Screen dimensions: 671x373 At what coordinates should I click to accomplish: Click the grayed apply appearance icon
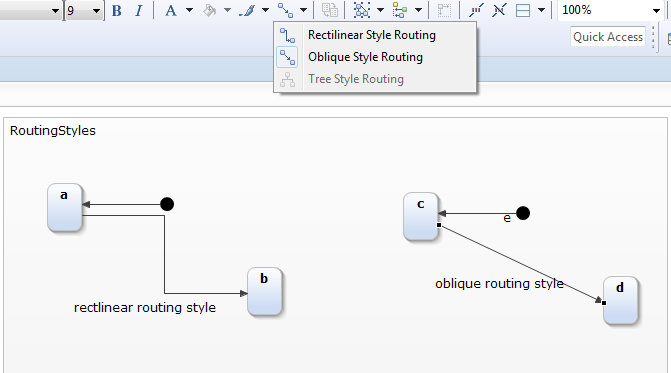(330, 10)
